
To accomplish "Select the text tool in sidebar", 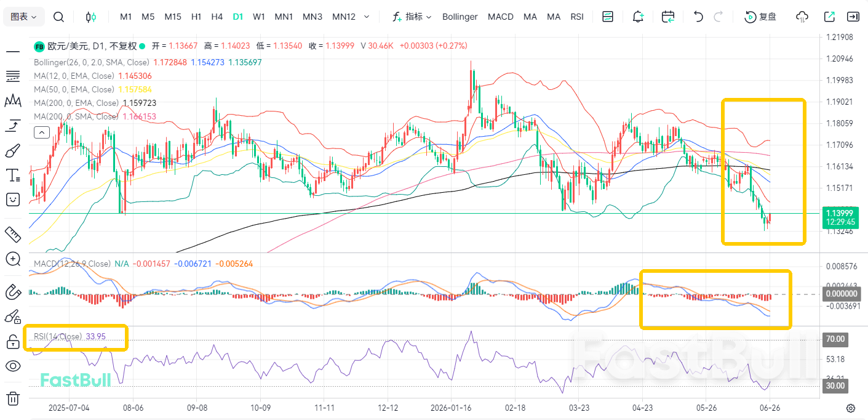I will point(13,175).
